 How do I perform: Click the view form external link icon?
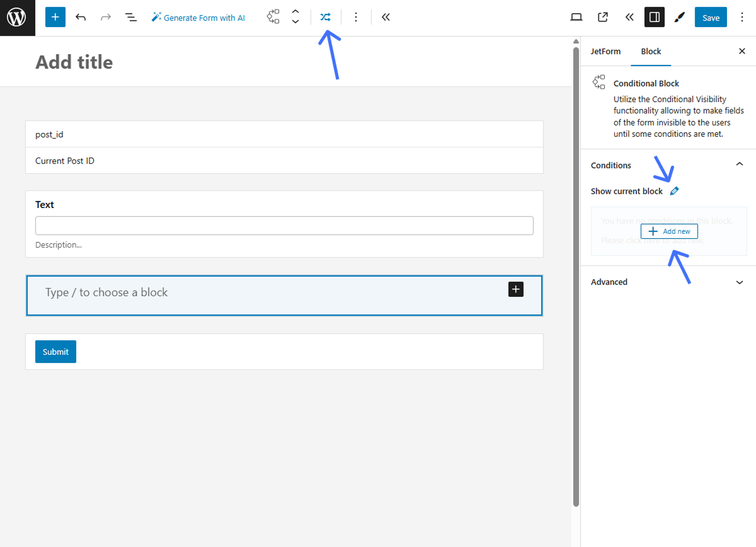[x=602, y=17]
